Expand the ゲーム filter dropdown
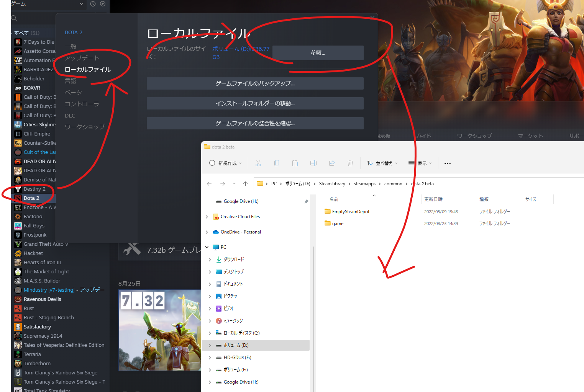The image size is (584, 392). click(x=80, y=4)
